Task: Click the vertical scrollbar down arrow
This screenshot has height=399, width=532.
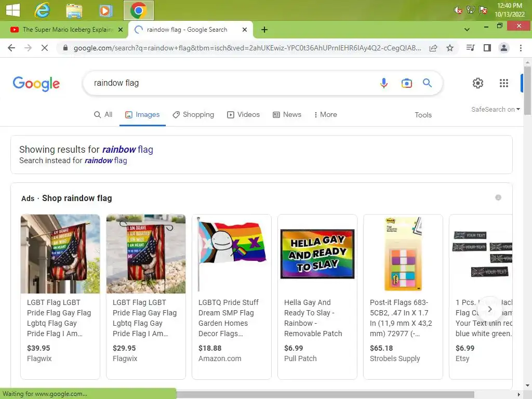Action: point(527,385)
